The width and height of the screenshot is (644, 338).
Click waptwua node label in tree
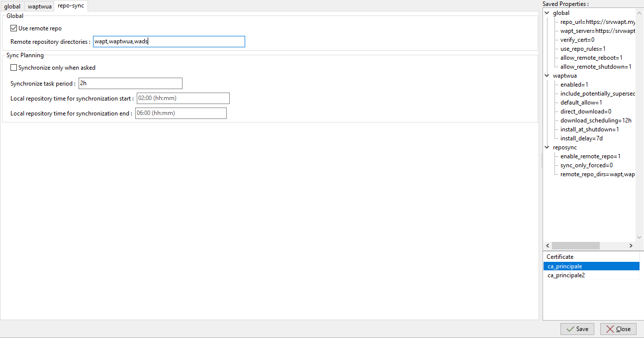(x=564, y=76)
